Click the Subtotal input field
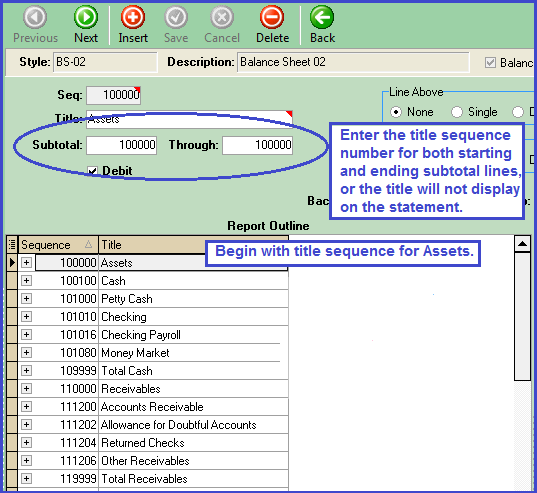537x493 pixels. pos(122,145)
